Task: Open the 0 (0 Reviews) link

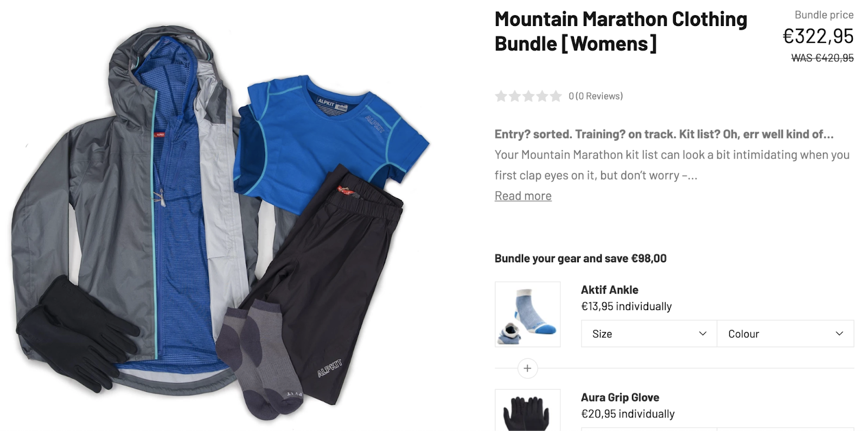Action: click(x=596, y=96)
